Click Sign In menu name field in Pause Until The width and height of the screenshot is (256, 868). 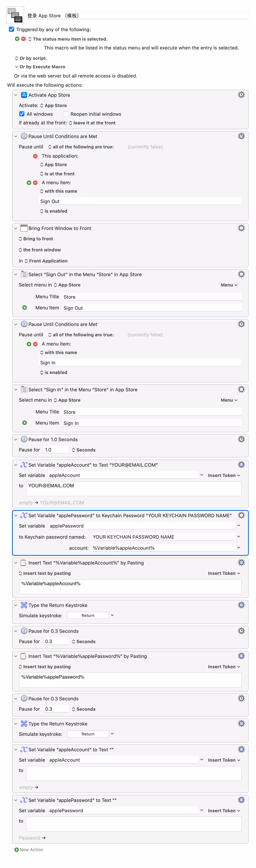[140, 363]
